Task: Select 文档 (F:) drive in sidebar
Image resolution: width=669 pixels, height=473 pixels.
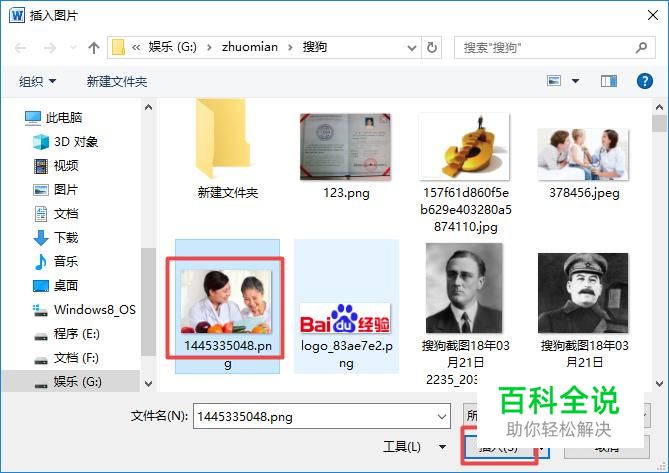Action: [67, 358]
